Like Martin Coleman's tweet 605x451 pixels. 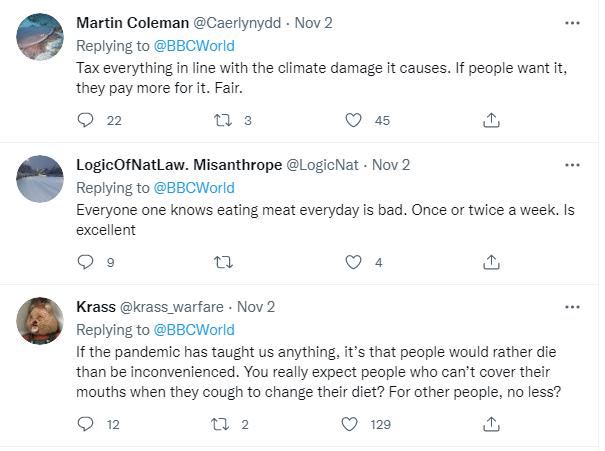[x=352, y=120]
